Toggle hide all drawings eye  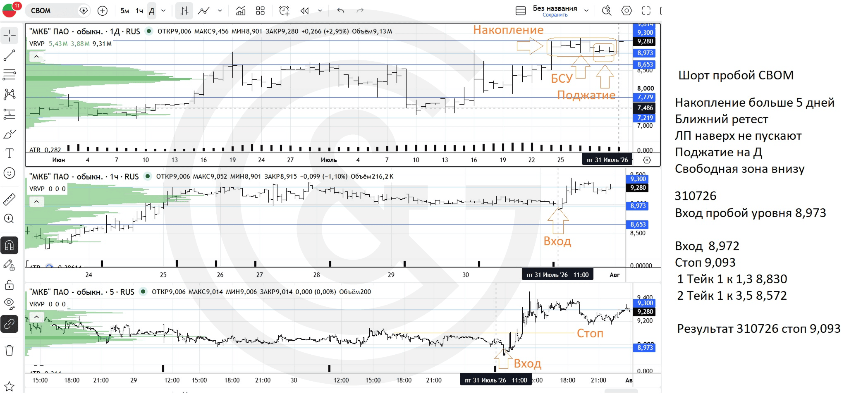pyautogui.click(x=10, y=304)
